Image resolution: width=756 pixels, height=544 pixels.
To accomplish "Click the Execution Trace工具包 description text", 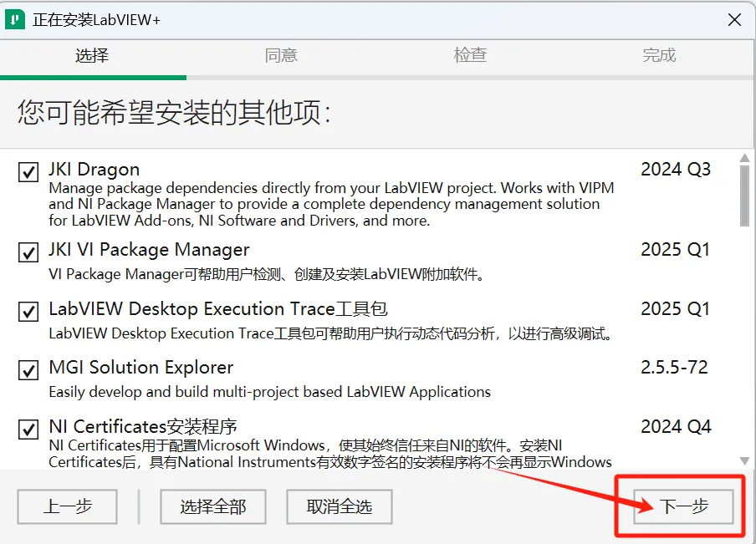I will click(x=331, y=333).
